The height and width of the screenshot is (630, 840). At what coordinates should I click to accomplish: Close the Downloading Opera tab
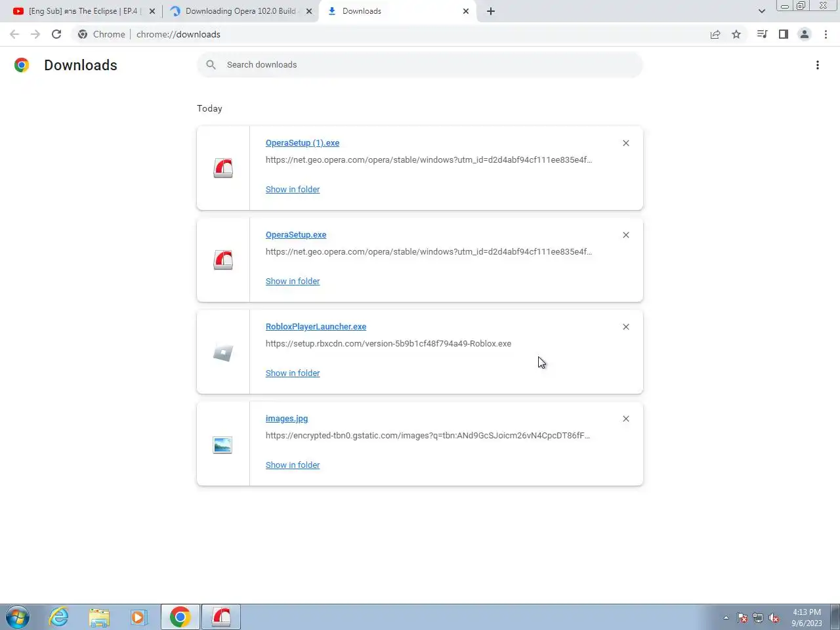coord(309,11)
